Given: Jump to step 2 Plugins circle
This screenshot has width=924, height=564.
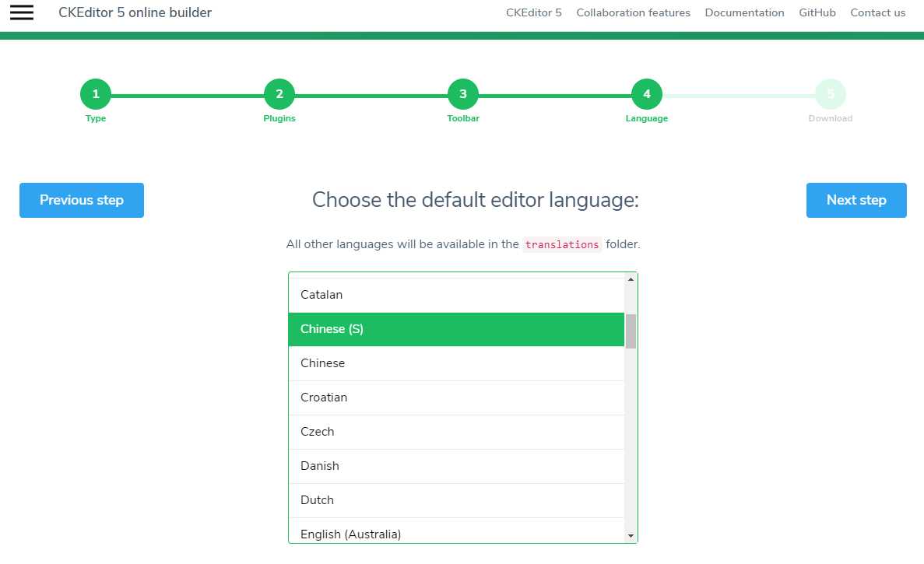Looking at the screenshot, I should 279,95.
